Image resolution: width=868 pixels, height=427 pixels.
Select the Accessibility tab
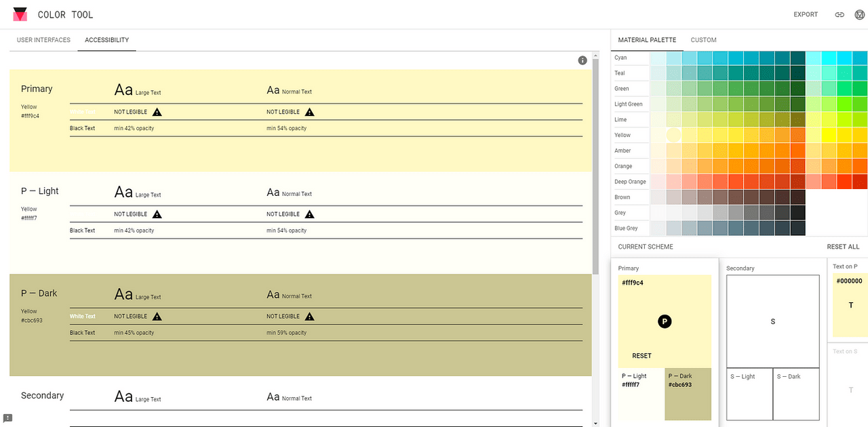tap(107, 40)
